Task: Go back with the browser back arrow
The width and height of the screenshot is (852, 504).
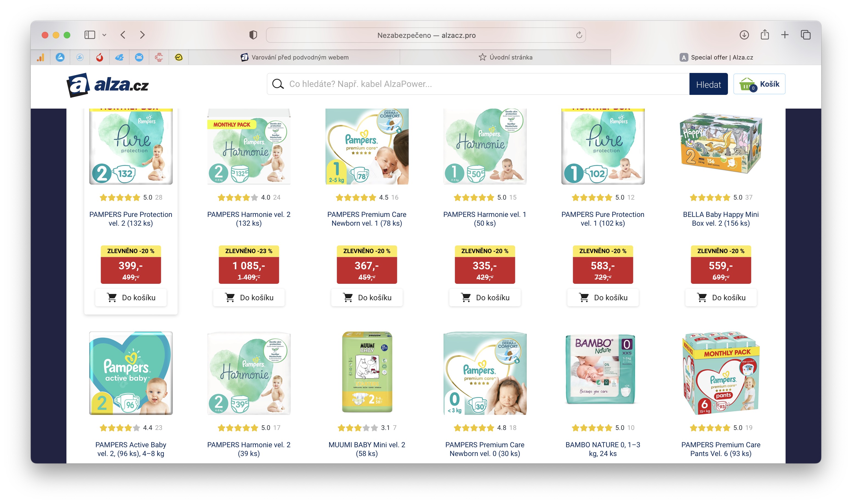Action: point(123,35)
